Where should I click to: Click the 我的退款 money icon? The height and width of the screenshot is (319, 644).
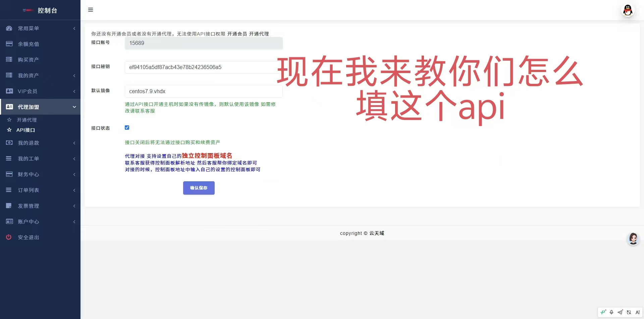point(9,143)
